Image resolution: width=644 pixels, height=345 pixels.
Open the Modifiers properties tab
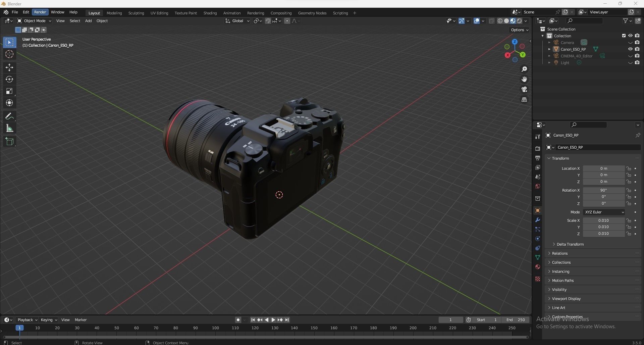(538, 220)
